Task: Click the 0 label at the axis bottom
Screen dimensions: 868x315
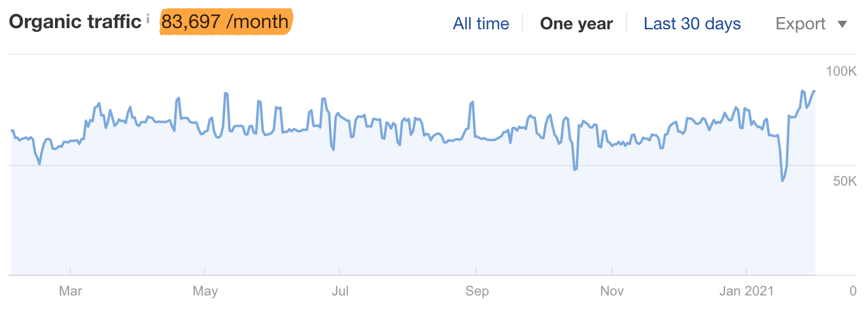Action: pos(853,291)
